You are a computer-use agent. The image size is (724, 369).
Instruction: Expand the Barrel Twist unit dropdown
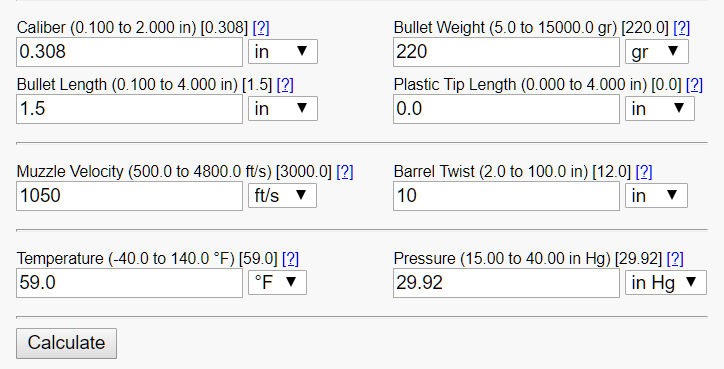pos(656,195)
